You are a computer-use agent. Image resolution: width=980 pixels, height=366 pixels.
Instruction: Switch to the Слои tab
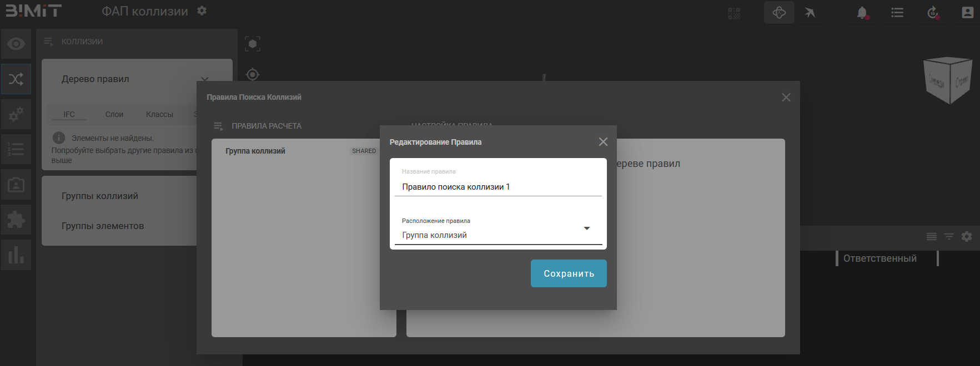coord(114,114)
